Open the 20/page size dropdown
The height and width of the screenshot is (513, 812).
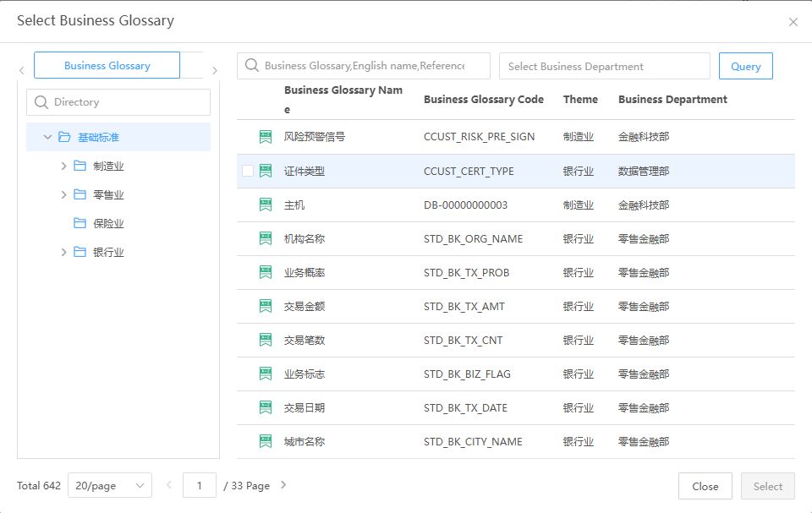pyautogui.click(x=110, y=486)
